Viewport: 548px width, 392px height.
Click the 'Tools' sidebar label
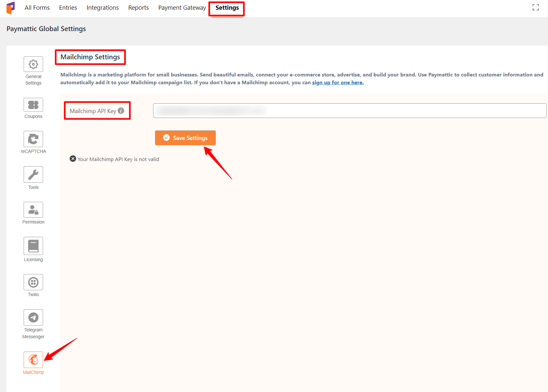(33, 187)
